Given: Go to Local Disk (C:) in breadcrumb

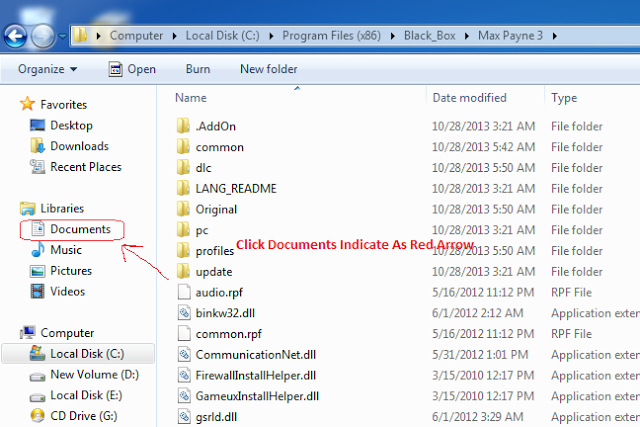Looking at the screenshot, I should [222, 36].
